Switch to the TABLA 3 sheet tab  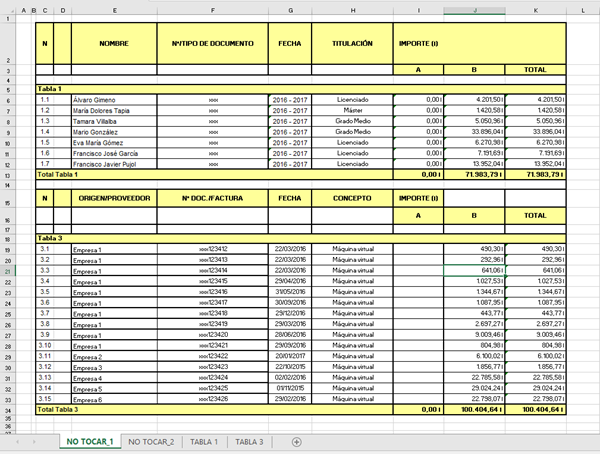click(x=249, y=442)
